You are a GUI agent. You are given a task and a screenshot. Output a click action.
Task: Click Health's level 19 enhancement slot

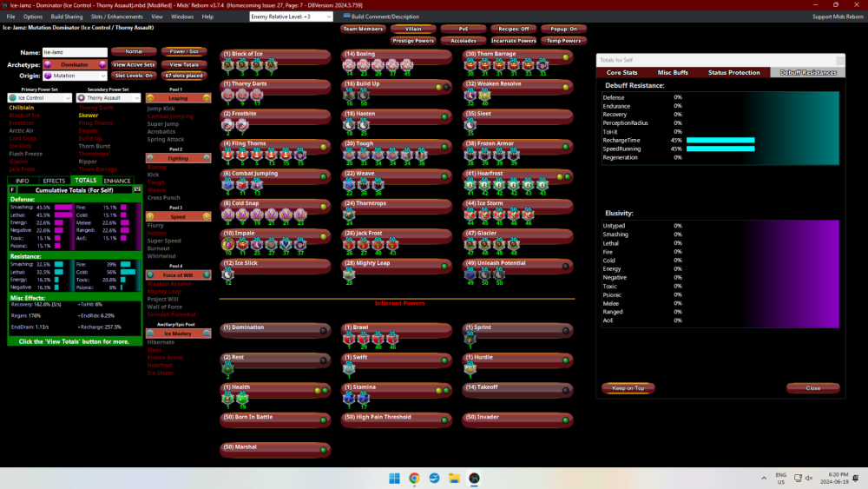[x=242, y=398]
